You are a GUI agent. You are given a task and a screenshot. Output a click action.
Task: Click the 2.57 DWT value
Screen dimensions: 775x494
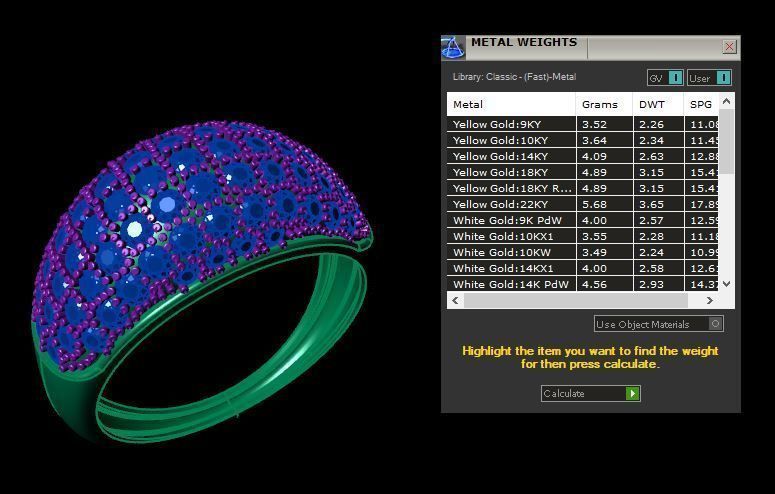(x=651, y=221)
